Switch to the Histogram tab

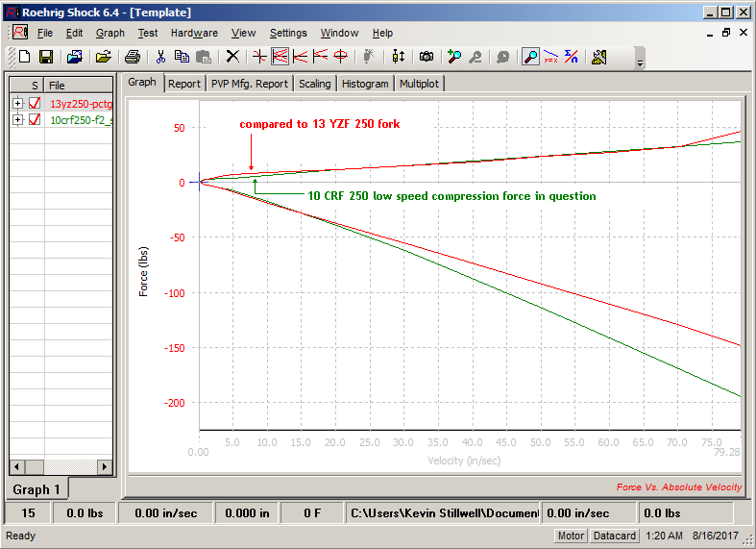click(365, 84)
